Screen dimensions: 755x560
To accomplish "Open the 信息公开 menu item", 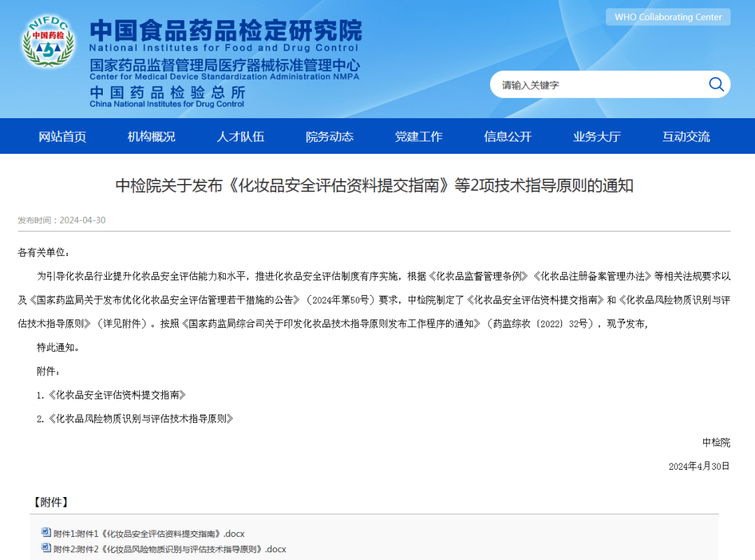I will [508, 136].
